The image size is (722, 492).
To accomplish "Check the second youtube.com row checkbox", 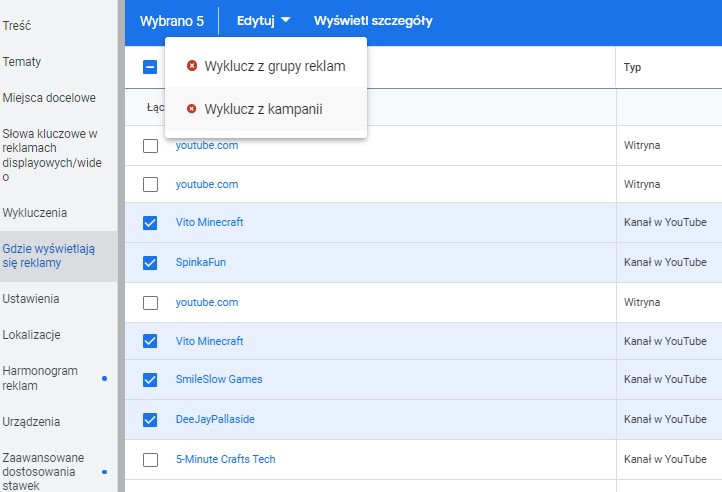I will 150,184.
